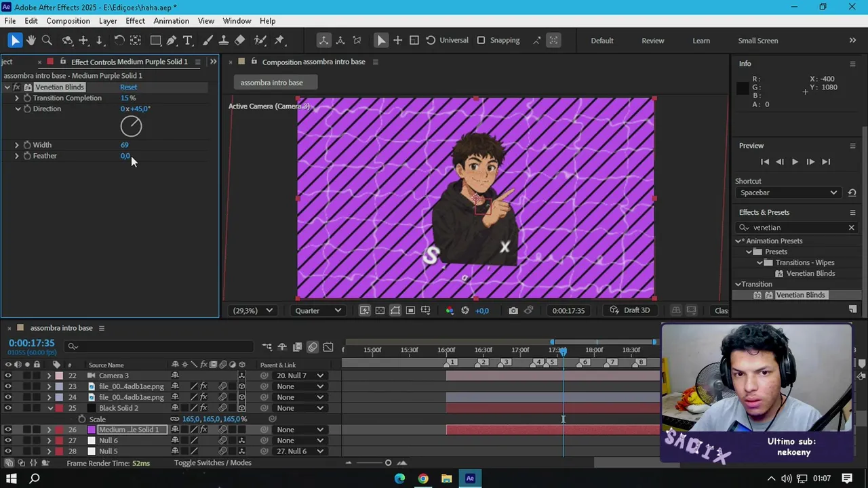Open the channel and color management icon

pos(449,310)
